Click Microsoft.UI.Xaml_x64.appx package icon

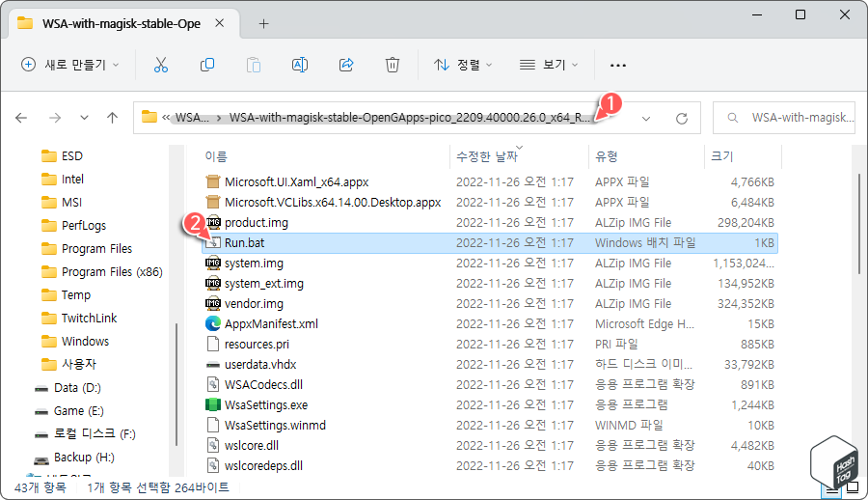point(213,181)
